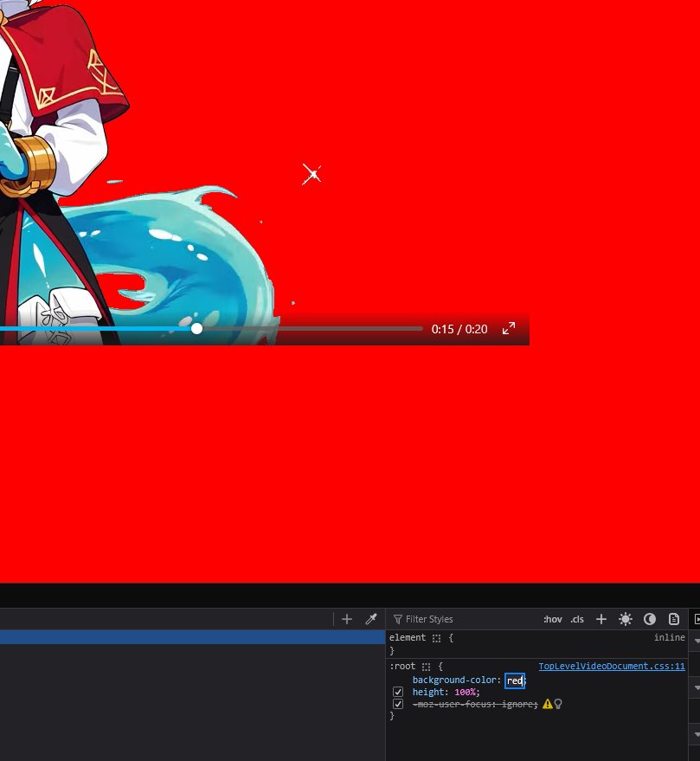The height and width of the screenshot is (761, 700).
Task: Click the plus icon to create a new node
Action: [x=347, y=619]
